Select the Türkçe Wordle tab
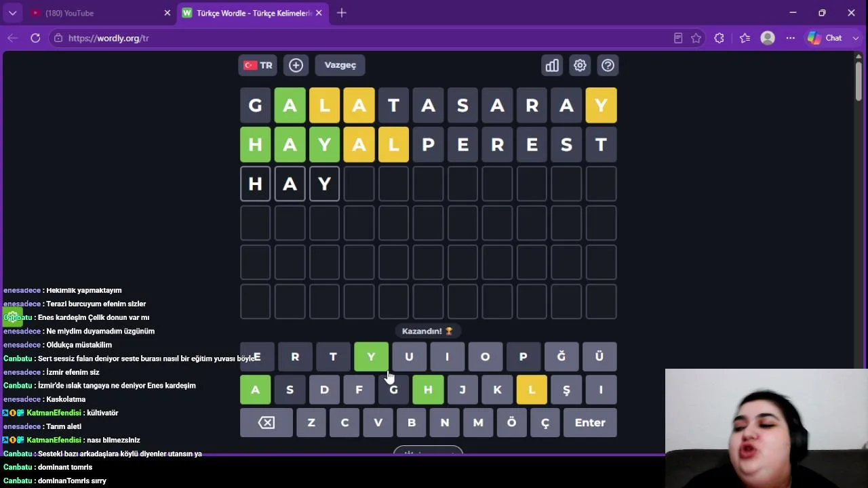This screenshot has width=868, height=488. (x=252, y=13)
